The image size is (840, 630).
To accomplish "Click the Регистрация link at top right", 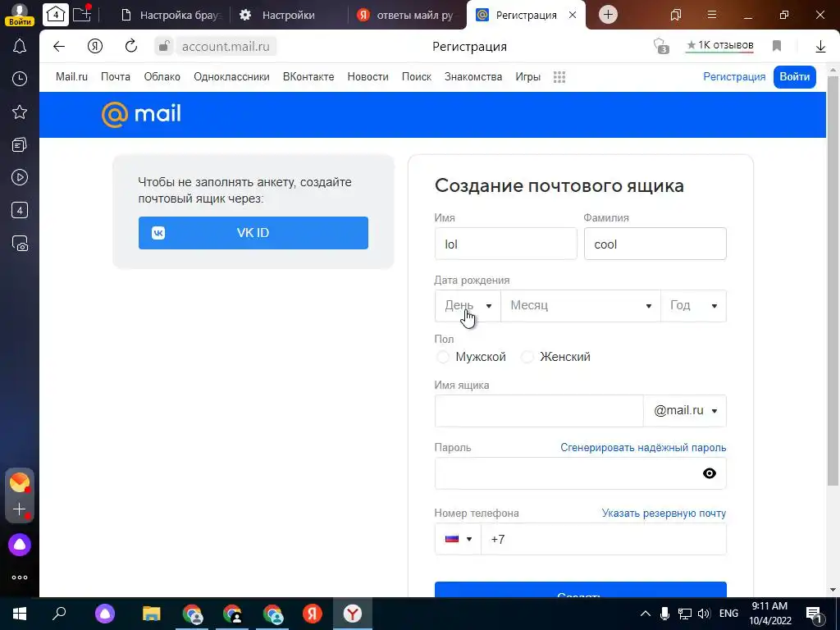I will click(x=734, y=76).
